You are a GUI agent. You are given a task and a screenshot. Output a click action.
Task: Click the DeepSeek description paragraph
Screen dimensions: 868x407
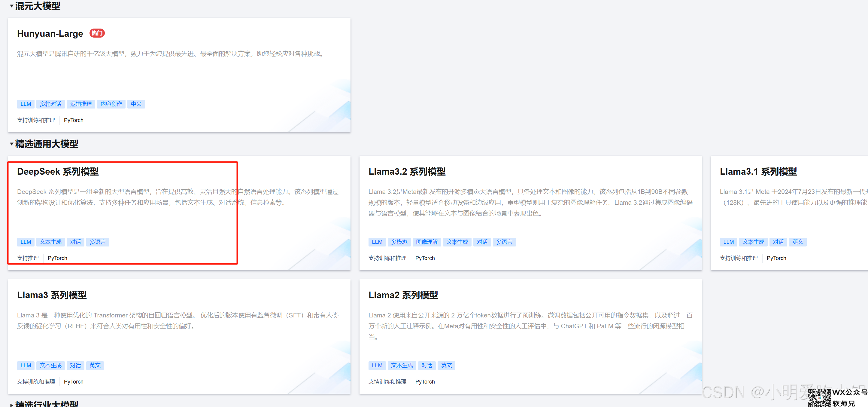pyautogui.click(x=178, y=197)
